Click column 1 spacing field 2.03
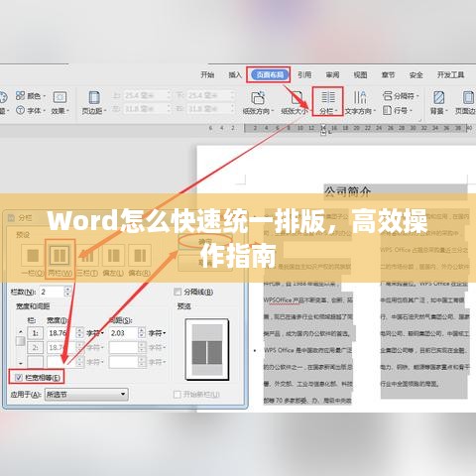The image size is (476, 476). coord(123,333)
